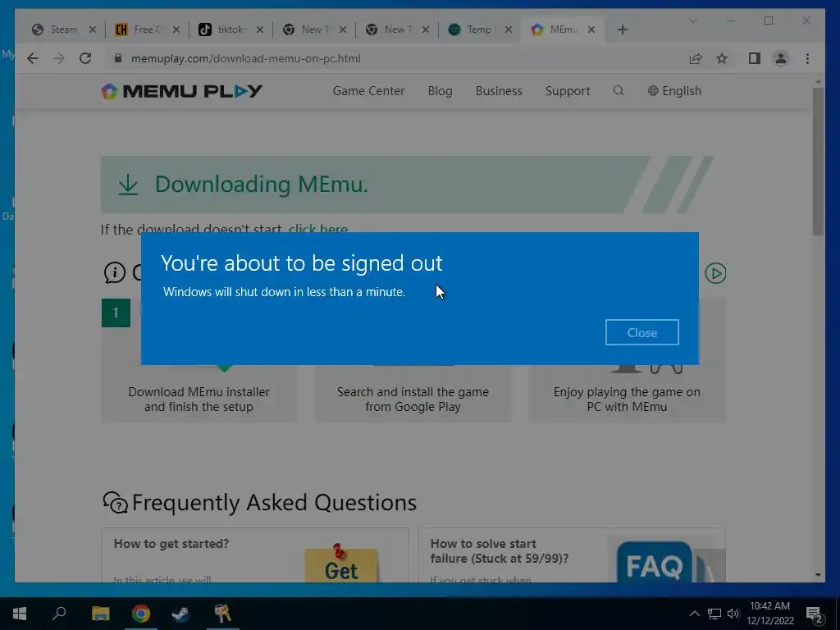Toggle Chrome side panel

(x=755, y=58)
